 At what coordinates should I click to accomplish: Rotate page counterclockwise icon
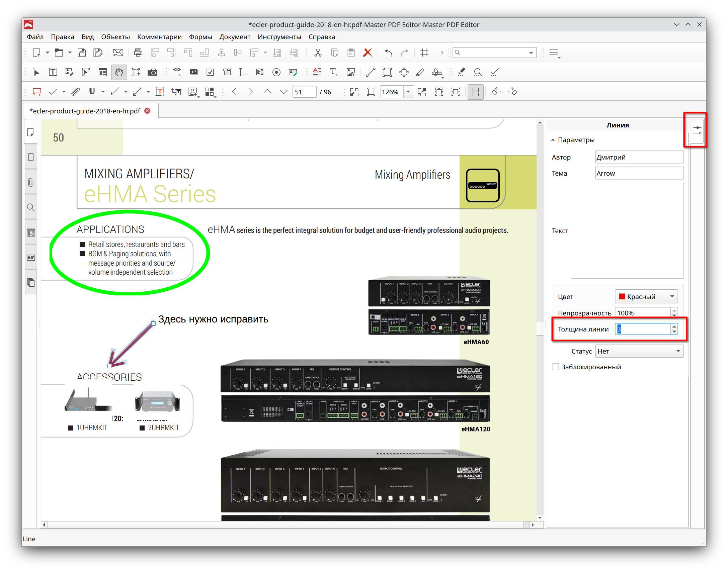[496, 92]
